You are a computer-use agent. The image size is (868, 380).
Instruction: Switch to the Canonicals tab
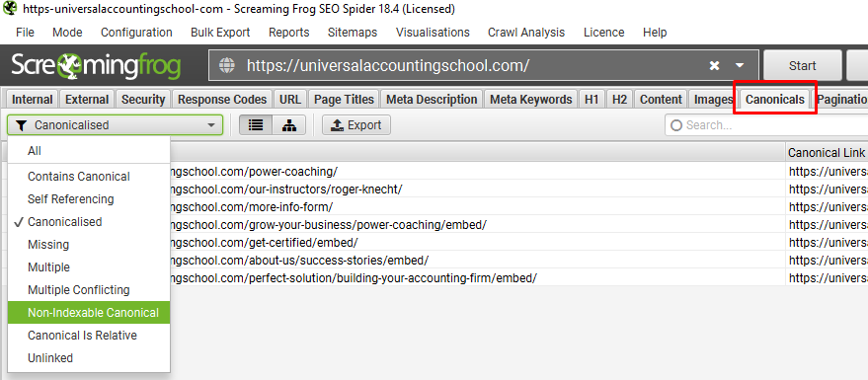pos(775,99)
